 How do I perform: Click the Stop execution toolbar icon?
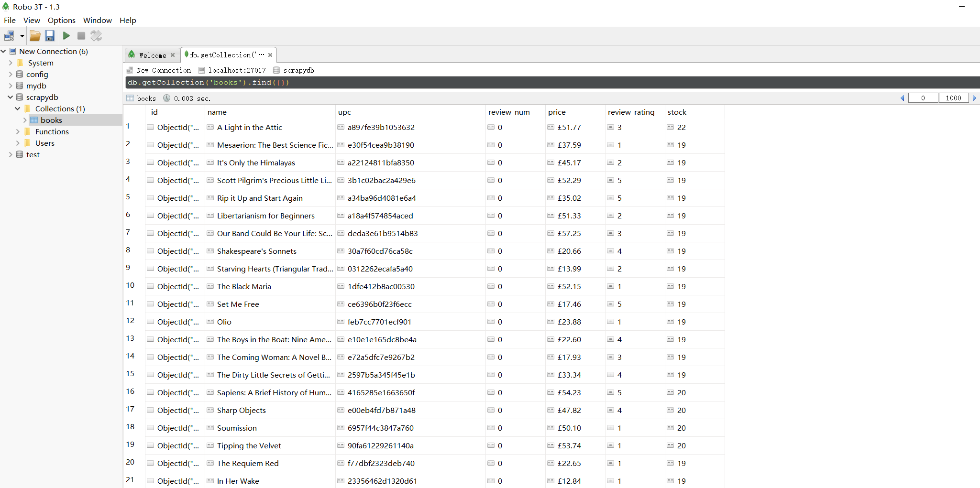pos(81,36)
